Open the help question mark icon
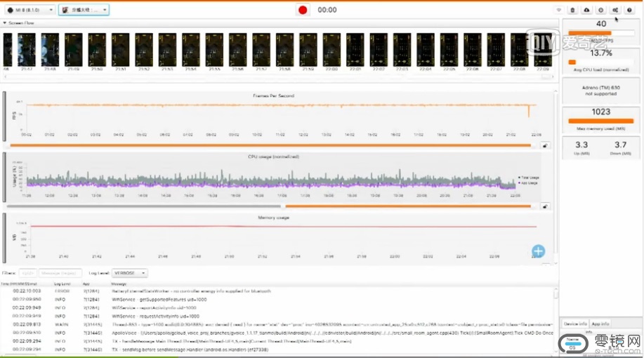The width and height of the screenshot is (644, 358). click(629, 10)
